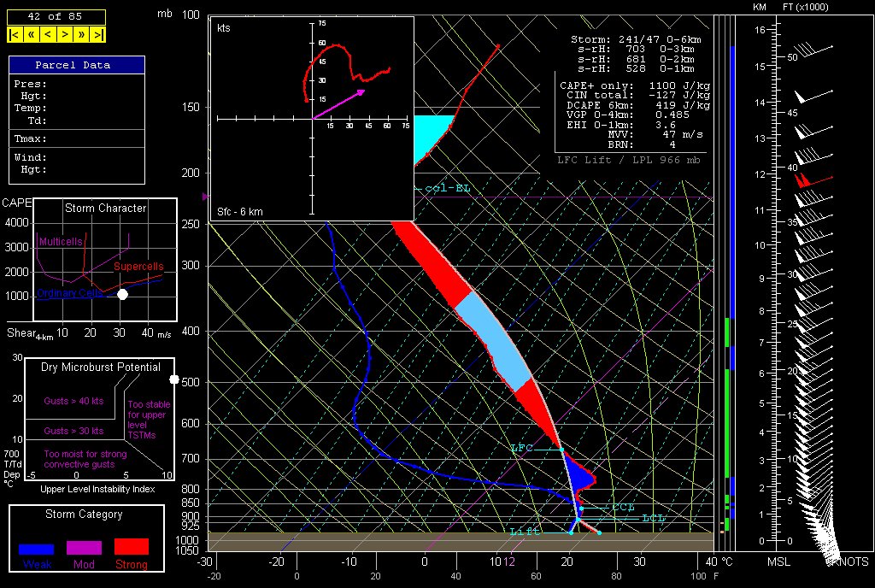Click the CCL marker label on the sounding

[623, 508]
